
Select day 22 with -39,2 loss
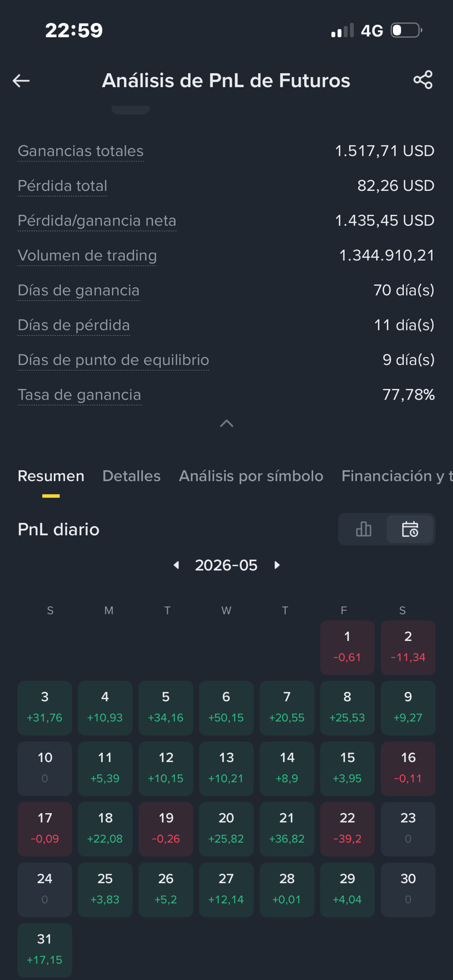347,829
